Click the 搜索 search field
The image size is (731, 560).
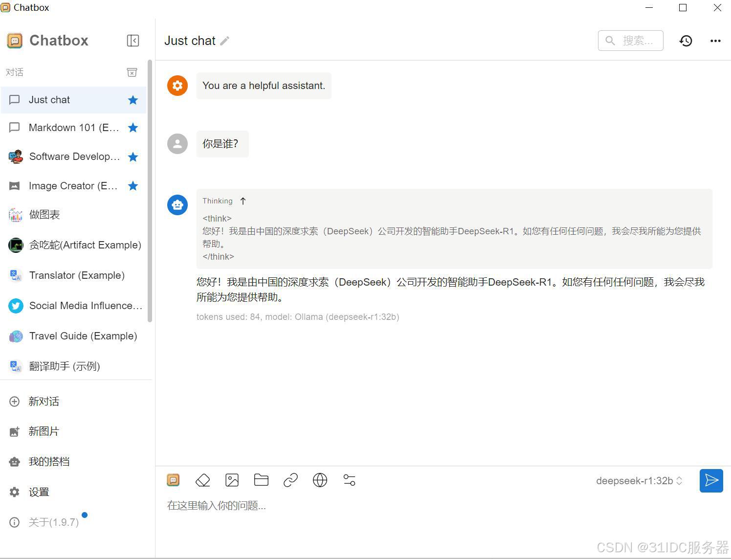click(630, 41)
